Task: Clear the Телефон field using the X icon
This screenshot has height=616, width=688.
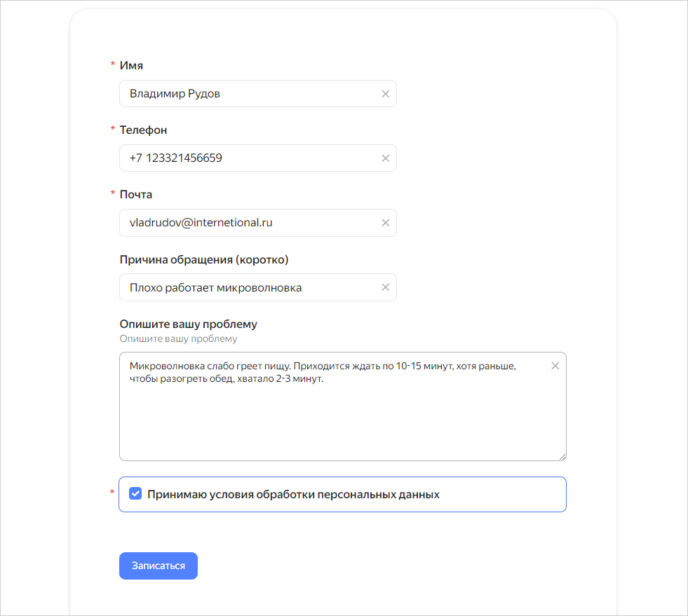Action: (x=385, y=158)
